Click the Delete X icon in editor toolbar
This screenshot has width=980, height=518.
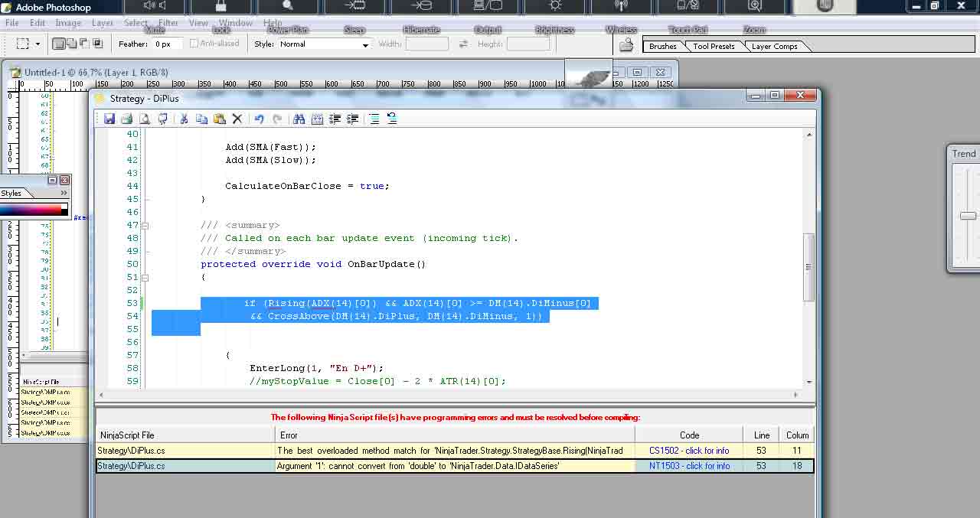[x=237, y=119]
